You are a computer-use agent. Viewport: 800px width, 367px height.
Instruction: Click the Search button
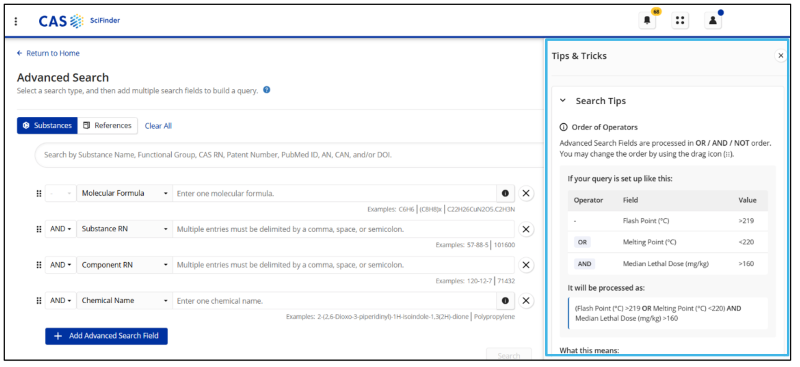coord(509,355)
